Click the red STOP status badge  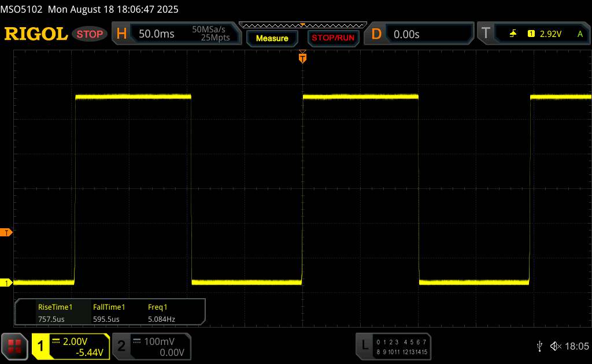91,34
